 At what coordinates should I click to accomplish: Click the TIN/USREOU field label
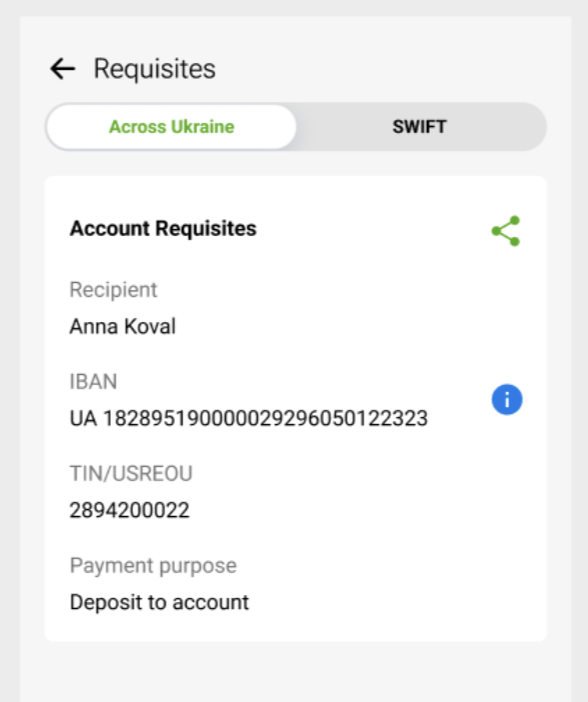click(x=131, y=474)
